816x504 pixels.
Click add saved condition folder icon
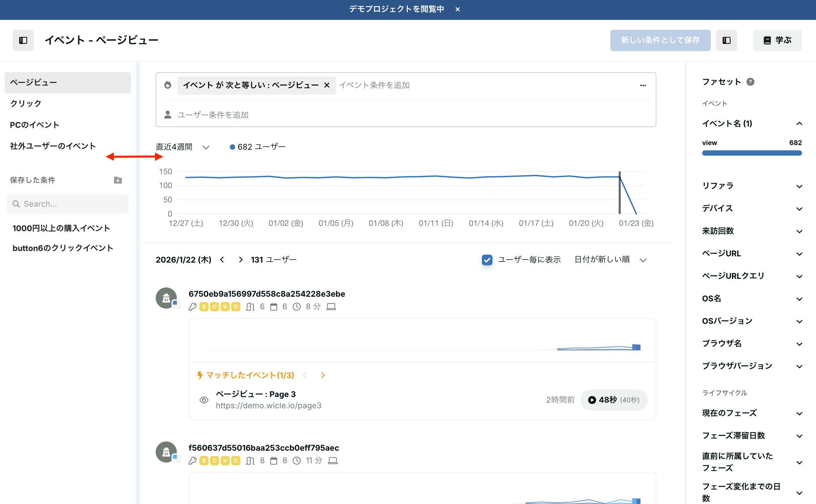point(118,180)
